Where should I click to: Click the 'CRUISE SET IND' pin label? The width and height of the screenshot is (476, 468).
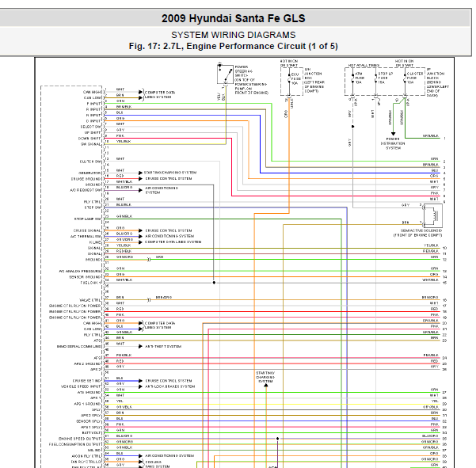coord(87,381)
